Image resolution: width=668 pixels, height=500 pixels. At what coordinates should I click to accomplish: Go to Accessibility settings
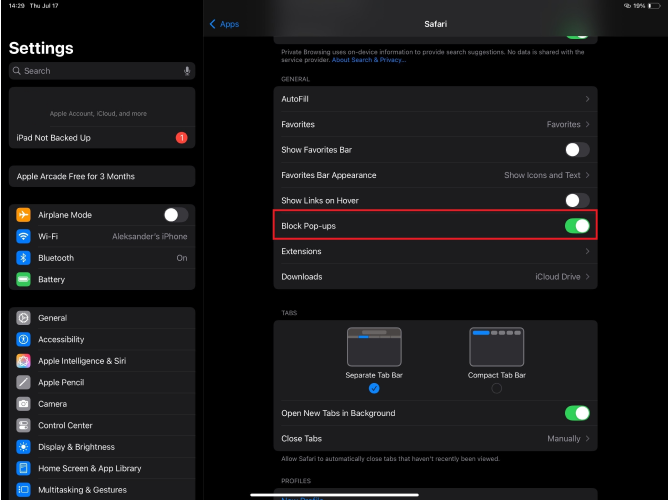coord(102,339)
